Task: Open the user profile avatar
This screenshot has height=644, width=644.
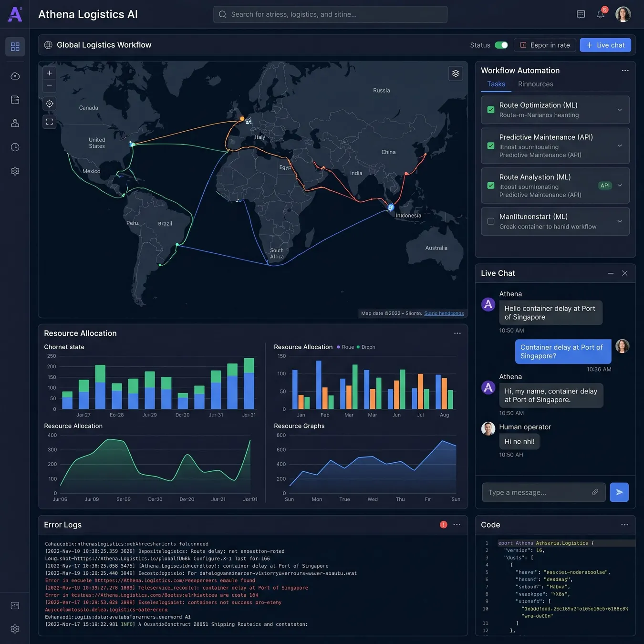Action: click(623, 14)
